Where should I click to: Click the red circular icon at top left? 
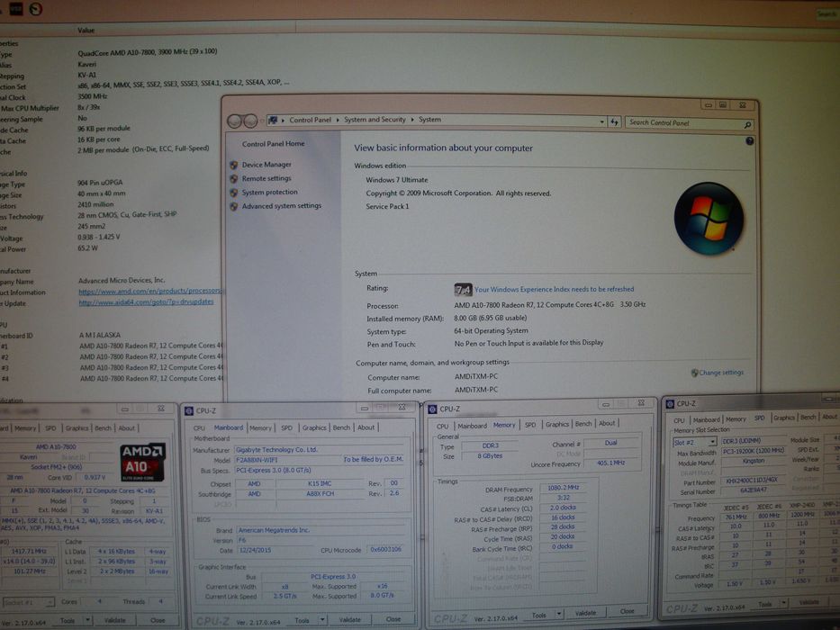(36, 9)
